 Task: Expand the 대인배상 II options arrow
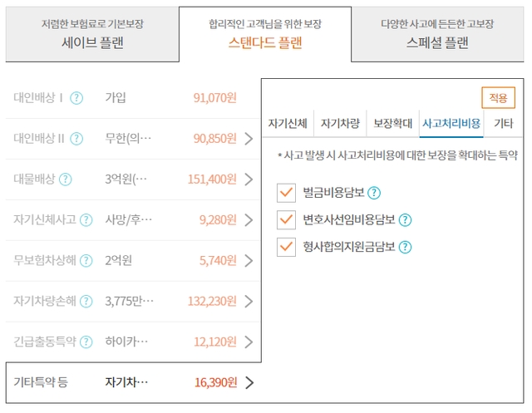coord(249,139)
